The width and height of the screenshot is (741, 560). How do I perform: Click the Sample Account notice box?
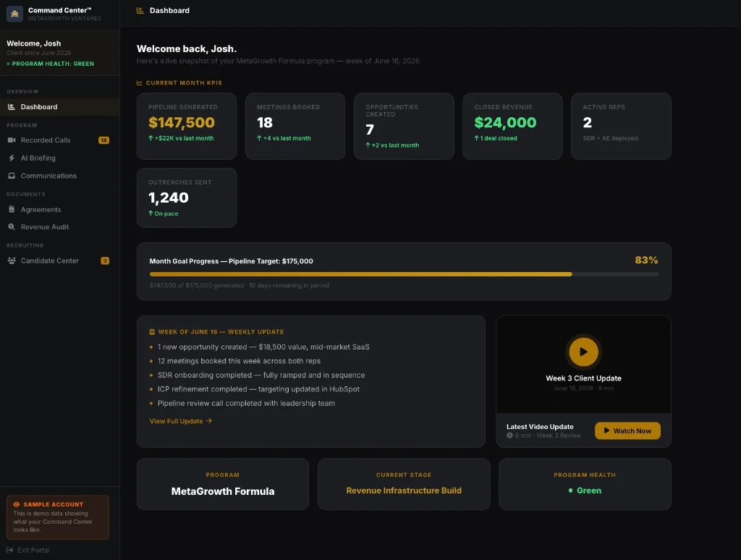(58, 517)
